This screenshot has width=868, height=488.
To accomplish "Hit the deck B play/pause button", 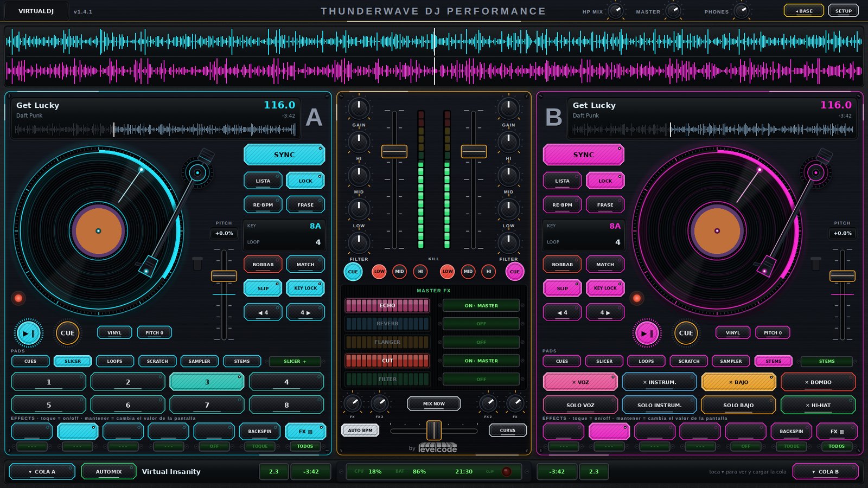I will (x=647, y=333).
